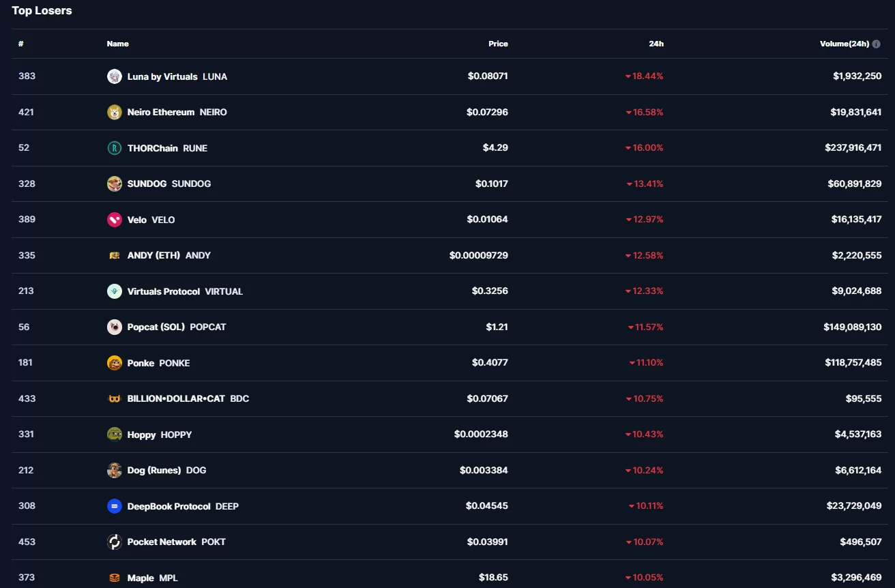The height and width of the screenshot is (588, 895).
Task: Open the Hoppy HOPPY coin link
Action: pos(159,435)
